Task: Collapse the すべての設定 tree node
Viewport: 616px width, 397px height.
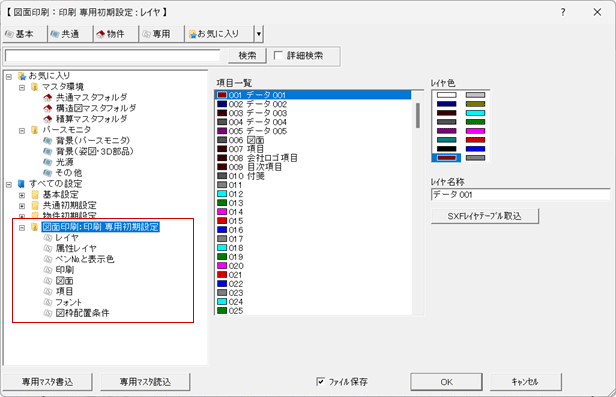Action: tap(9, 184)
